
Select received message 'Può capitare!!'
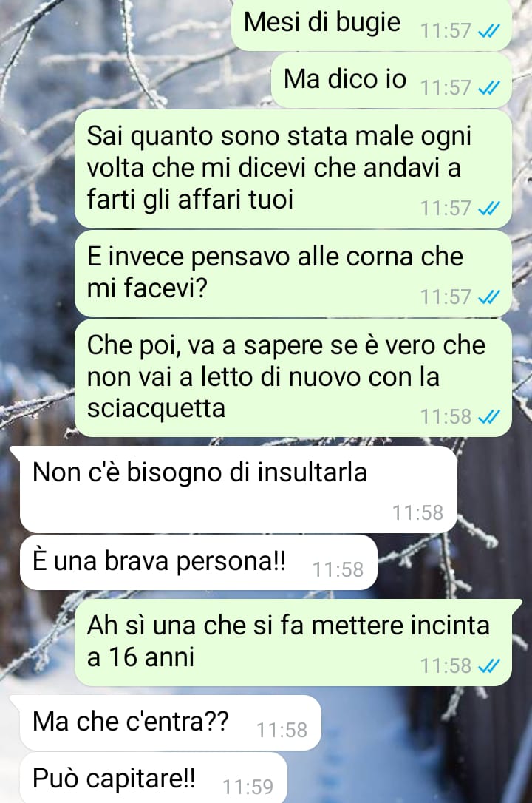pos(154,778)
